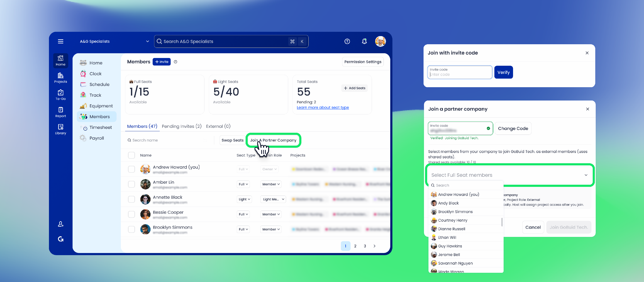Open Projects in the left rail

[x=61, y=78]
